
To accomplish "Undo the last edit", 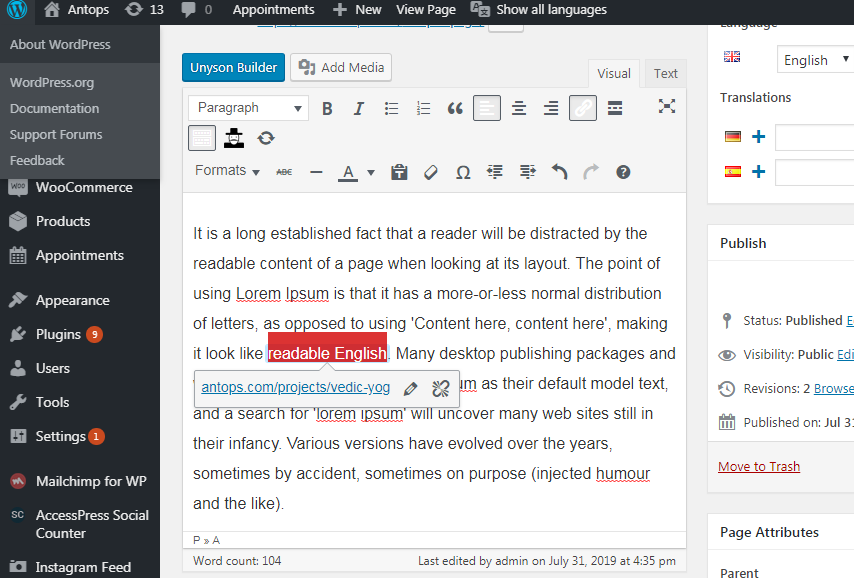I will point(559,173).
